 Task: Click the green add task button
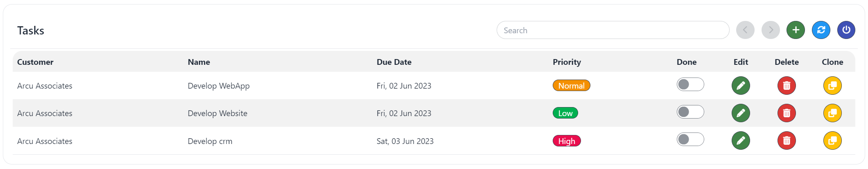point(796,30)
